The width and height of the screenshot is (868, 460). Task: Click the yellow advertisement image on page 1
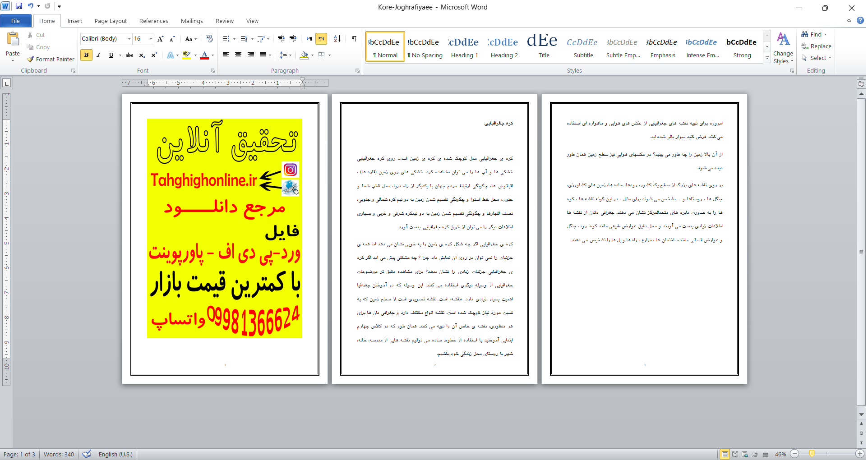coord(225,228)
